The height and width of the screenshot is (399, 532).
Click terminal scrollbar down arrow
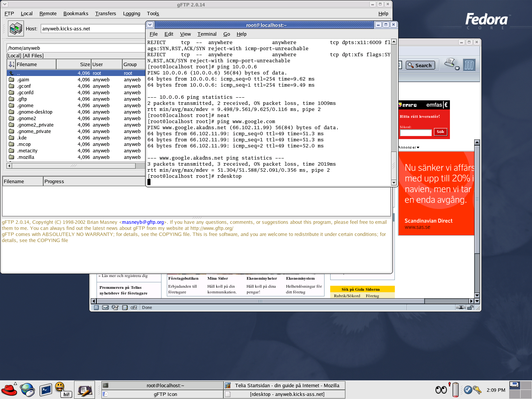click(394, 182)
